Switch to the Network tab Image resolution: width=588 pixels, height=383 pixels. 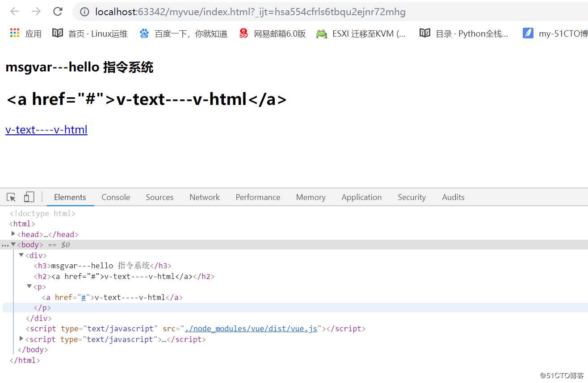(205, 197)
